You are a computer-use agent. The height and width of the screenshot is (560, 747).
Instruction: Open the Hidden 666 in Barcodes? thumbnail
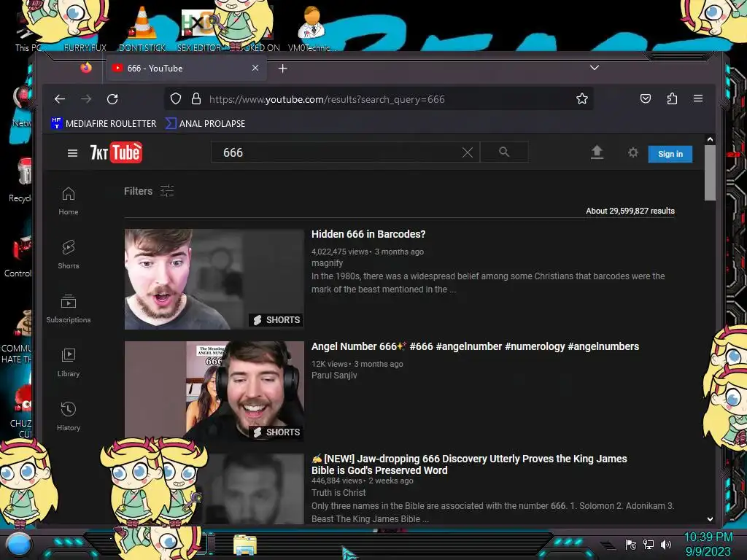pyautogui.click(x=214, y=279)
